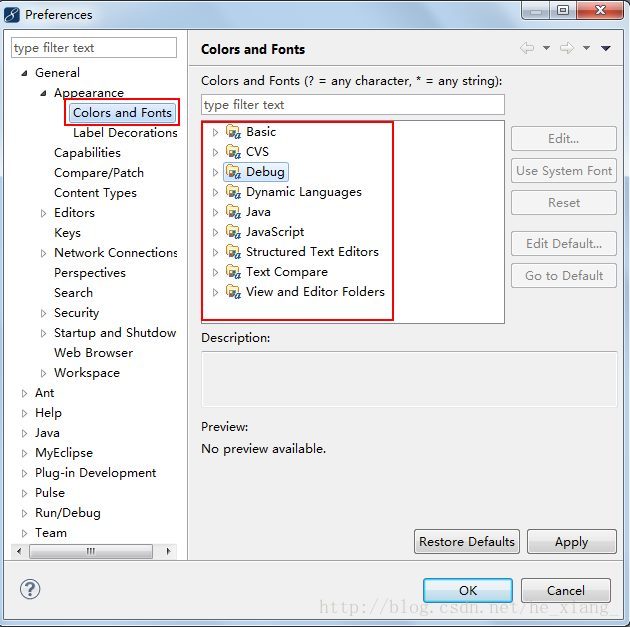The width and height of the screenshot is (630, 627).
Task: Click the Apply button
Action: click(572, 541)
